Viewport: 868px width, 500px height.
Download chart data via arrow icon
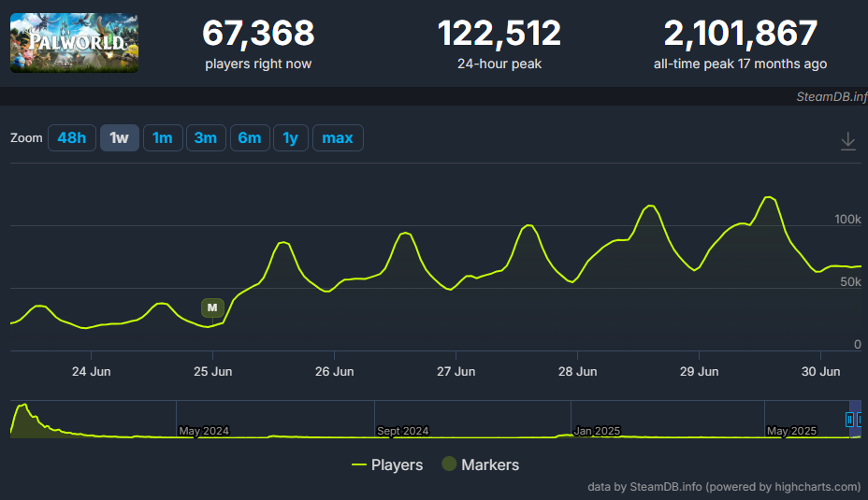pyautogui.click(x=847, y=141)
